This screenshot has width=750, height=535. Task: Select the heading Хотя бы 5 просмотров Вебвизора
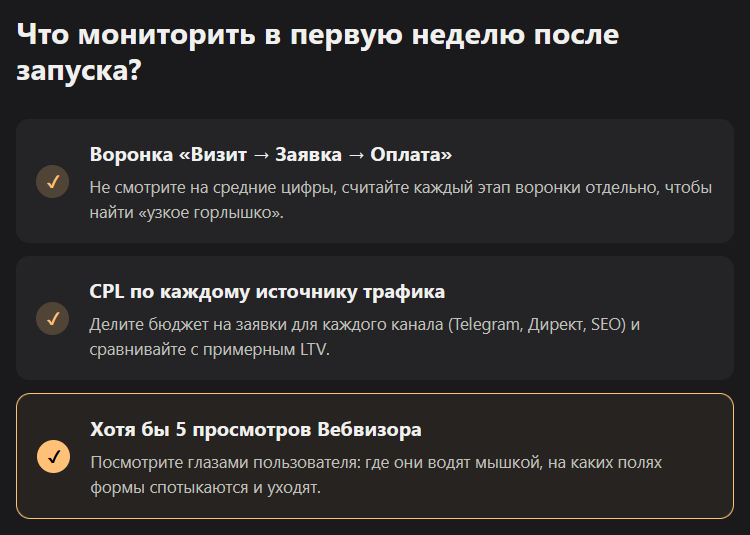(x=256, y=429)
